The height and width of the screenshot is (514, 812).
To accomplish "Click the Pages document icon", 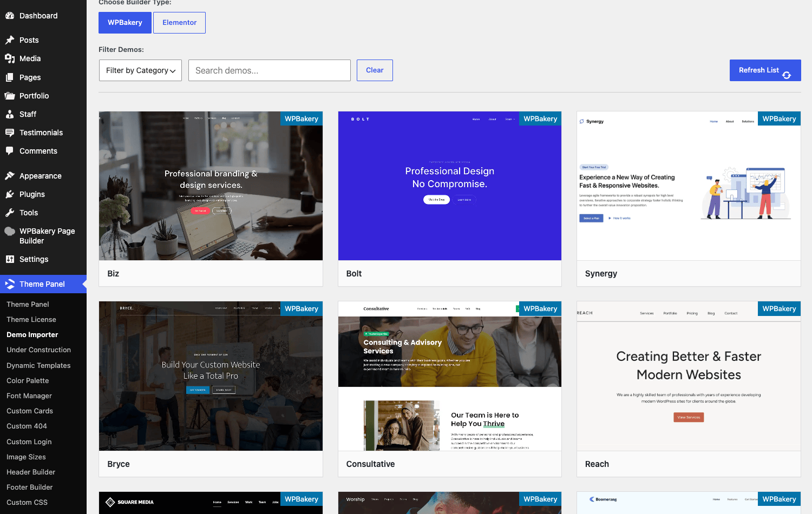I will click(10, 77).
